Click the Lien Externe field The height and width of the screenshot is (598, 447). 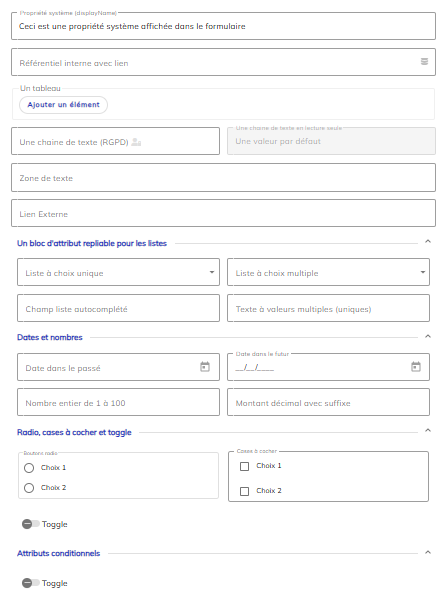[x=224, y=213]
